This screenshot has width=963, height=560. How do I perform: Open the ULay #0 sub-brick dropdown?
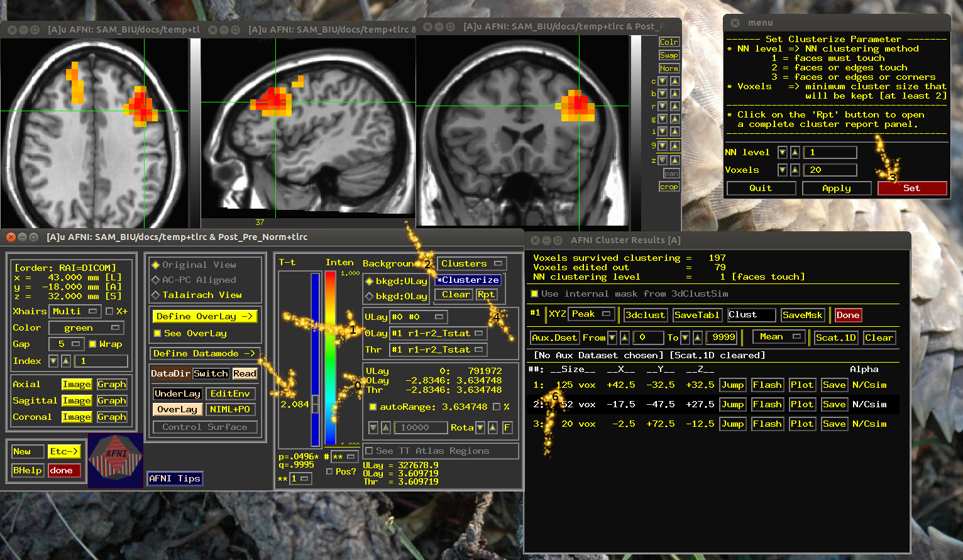(x=418, y=317)
